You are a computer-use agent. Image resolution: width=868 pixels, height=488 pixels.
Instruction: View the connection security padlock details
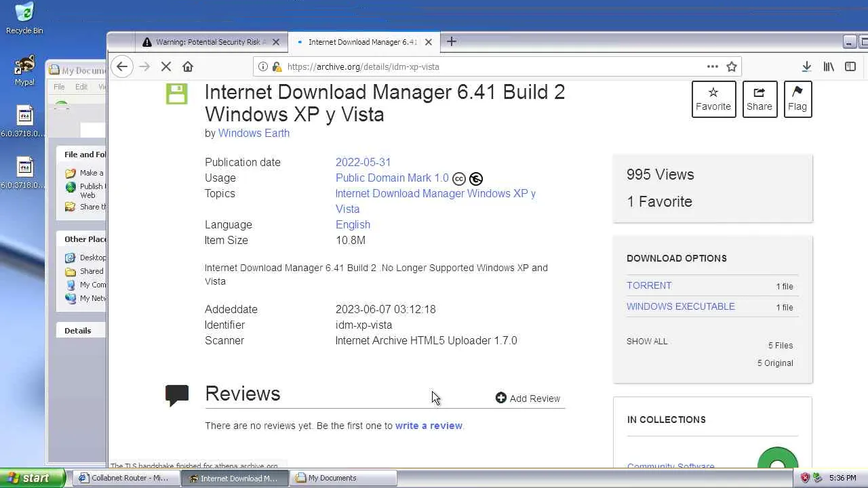(x=276, y=66)
